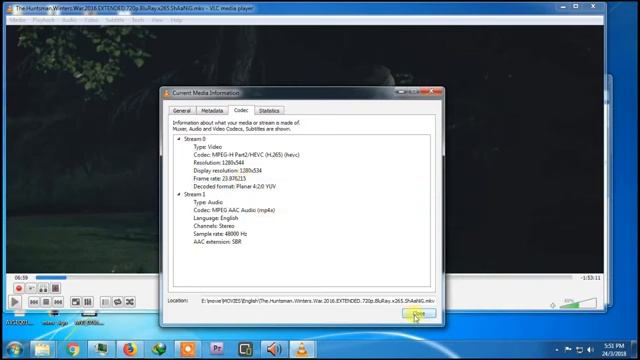Open the Media menu in VLC
This screenshot has height=360, width=640.
pyautogui.click(x=18, y=20)
